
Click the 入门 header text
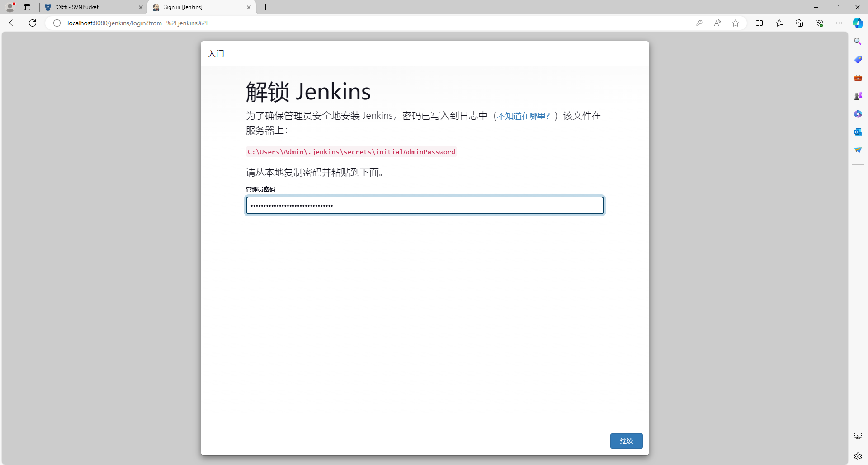(216, 54)
